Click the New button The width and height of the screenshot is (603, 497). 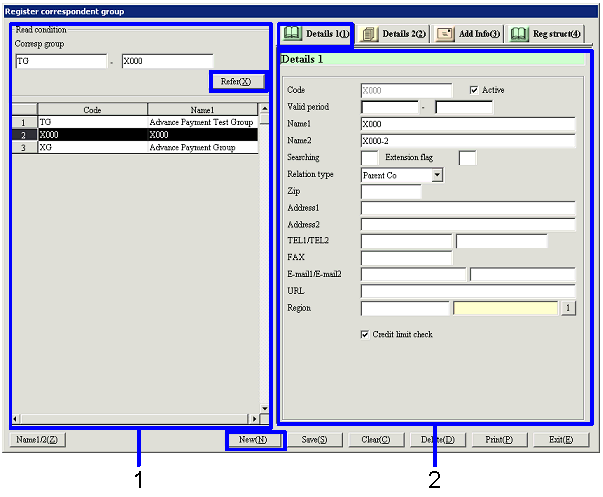253,439
